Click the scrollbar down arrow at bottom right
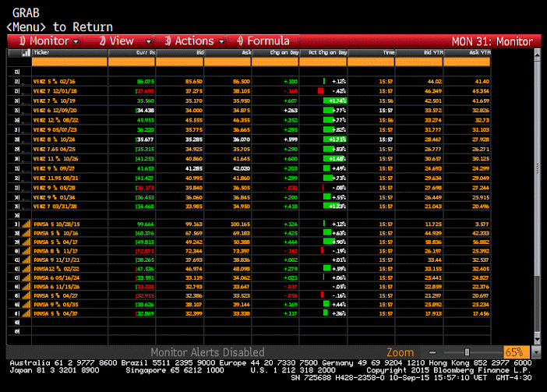 (537, 339)
